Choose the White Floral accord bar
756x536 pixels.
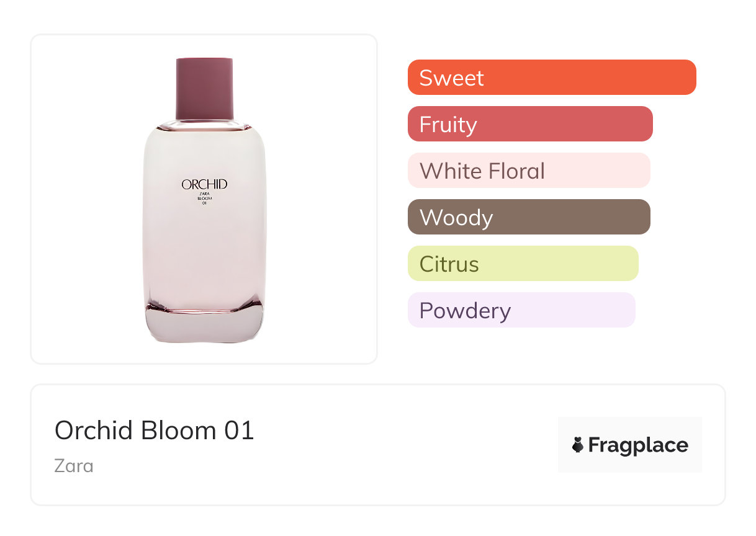click(528, 171)
